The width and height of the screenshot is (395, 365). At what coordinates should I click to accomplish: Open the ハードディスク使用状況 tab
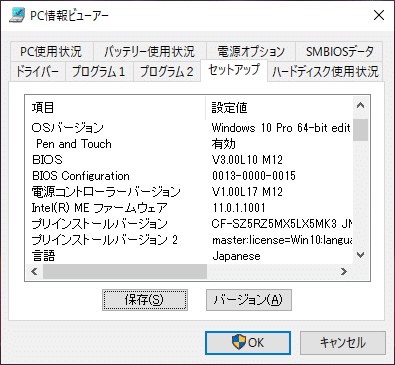325,71
